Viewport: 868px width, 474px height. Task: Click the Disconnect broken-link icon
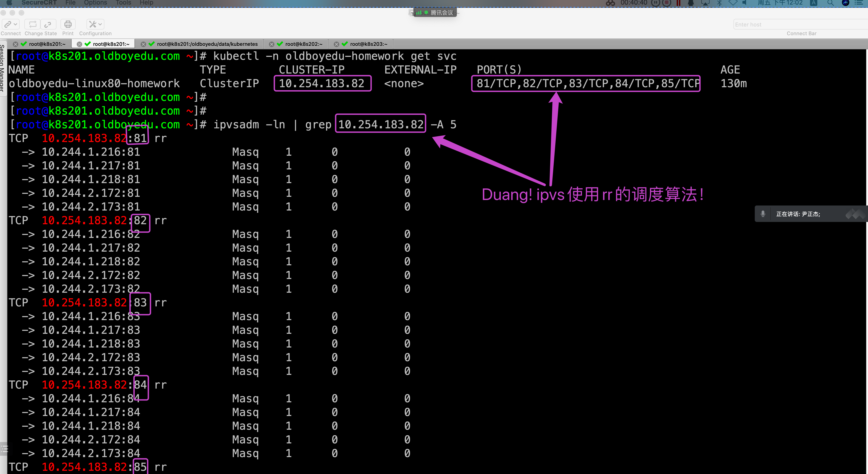point(47,24)
